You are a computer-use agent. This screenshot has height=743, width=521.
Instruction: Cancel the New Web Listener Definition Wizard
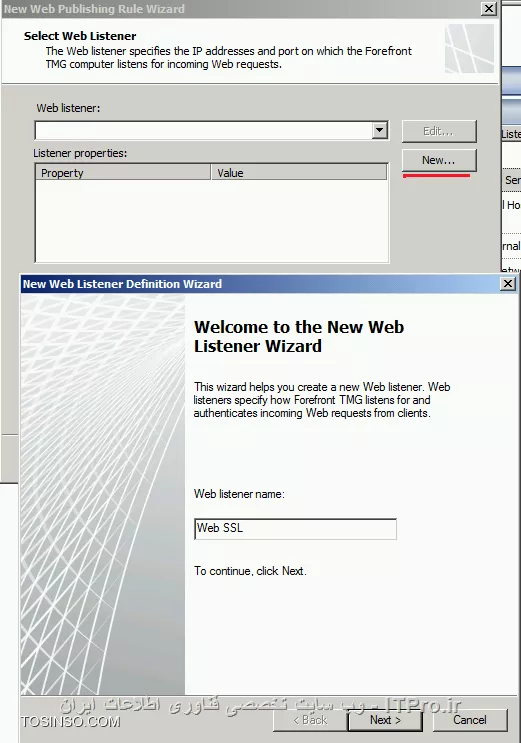click(x=470, y=720)
